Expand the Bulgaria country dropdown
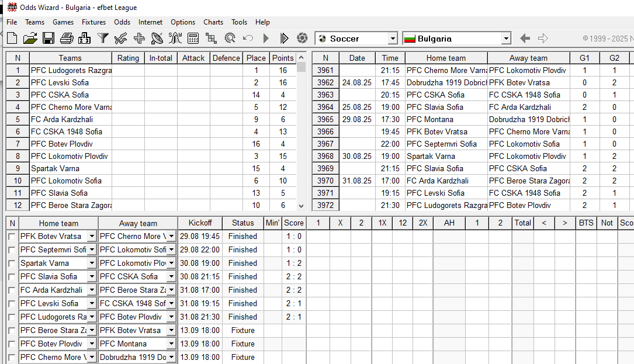634x364 pixels. [x=506, y=39]
